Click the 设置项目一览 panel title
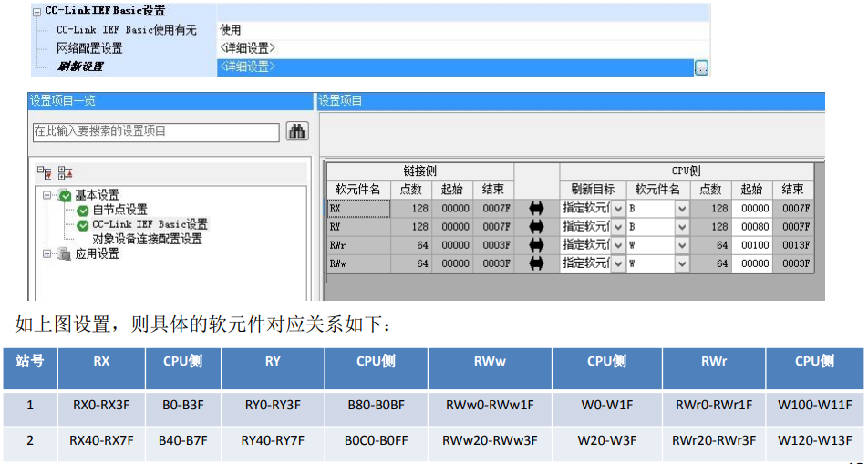 pyautogui.click(x=62, y=101)
